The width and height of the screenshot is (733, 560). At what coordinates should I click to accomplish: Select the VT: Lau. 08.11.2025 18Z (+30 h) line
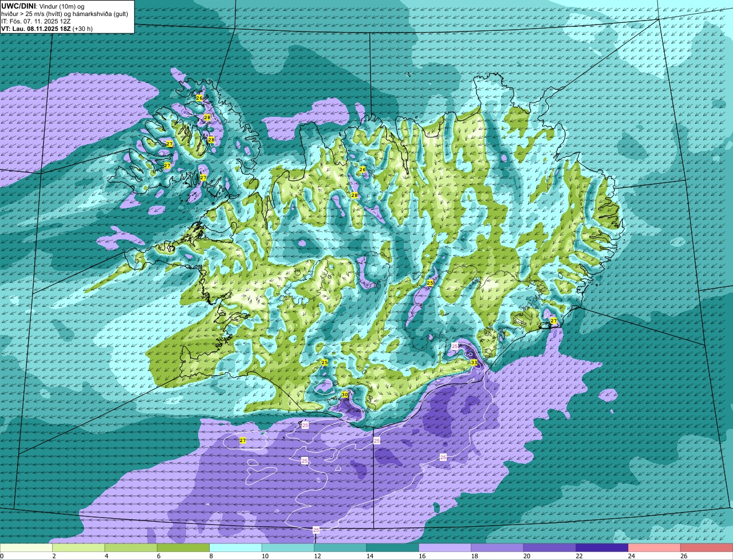coord(47,29)
